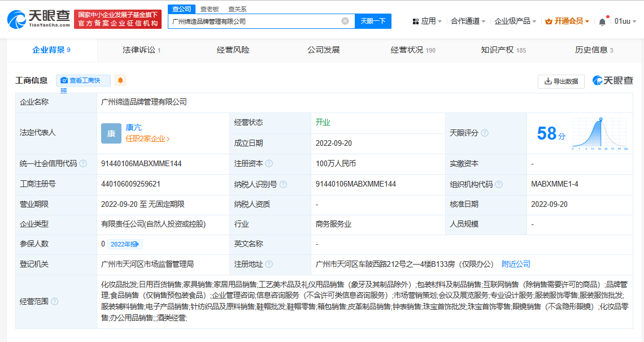This screenshot has width=644, height=342.
Task: Select the 查老板 search tab
Action: point(210,9)
